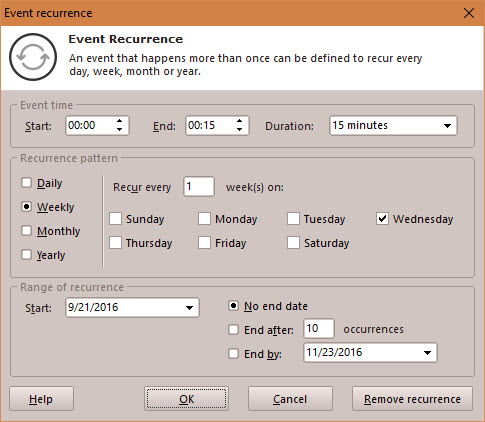This screenshot has width=485, height=422.
Task: Choose the Monthly recurrence pattern
Action: [x=26, y=231]
